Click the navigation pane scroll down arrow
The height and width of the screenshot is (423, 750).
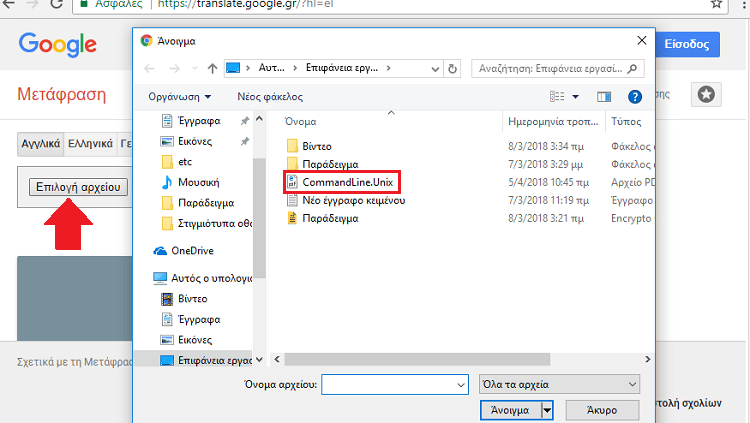coord(259,359)
